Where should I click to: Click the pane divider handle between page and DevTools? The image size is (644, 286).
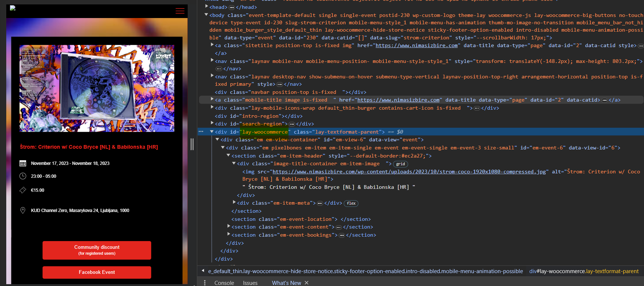(x=192, y=144)
